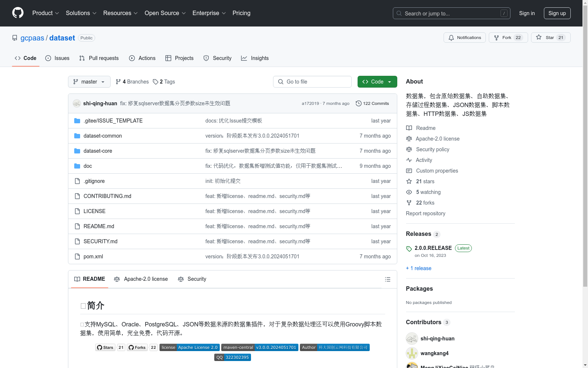Click shi-qing-huan contributor avatar
588x368 pixels.
pyautogui.click(x=412, y=339)
